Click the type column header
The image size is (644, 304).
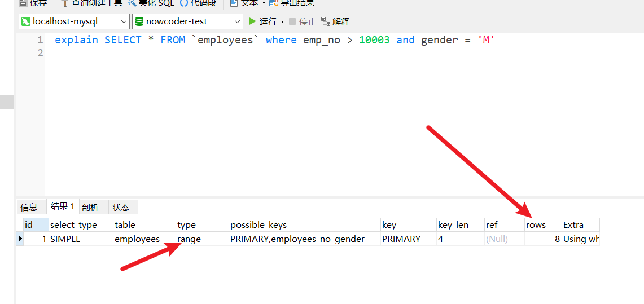tap(203, 225)
